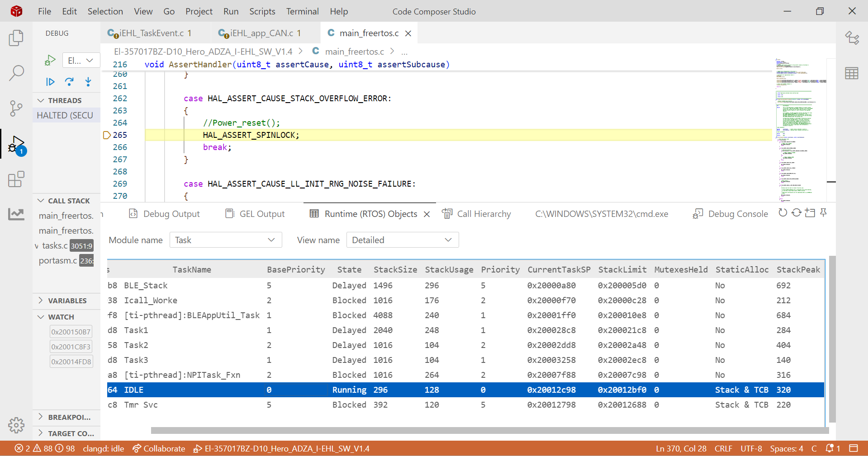868x456 pixels.
Task: Click the single-arrow refresh icon in the panel toolbar
Action: 783,213
